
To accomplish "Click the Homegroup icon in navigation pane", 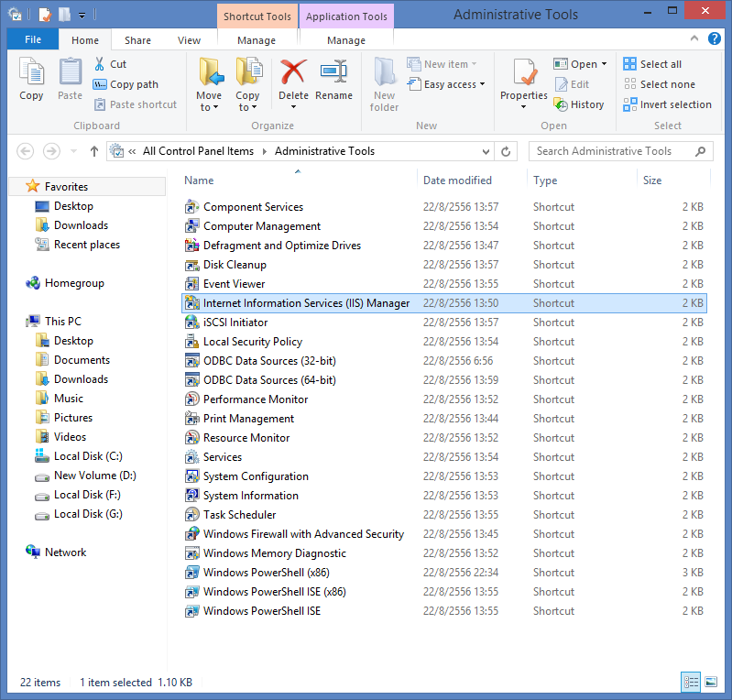I will pos(33,283).
